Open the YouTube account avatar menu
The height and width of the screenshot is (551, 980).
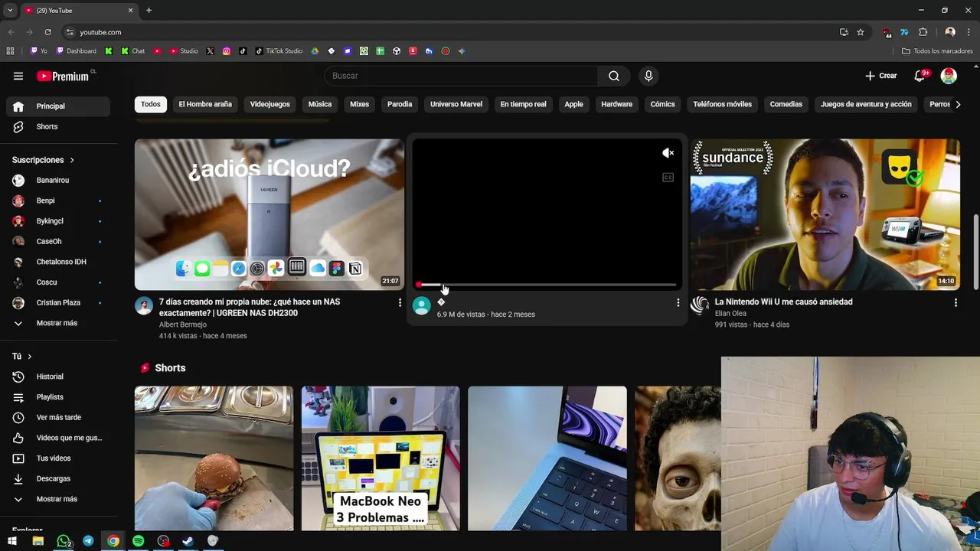(949, 76)
